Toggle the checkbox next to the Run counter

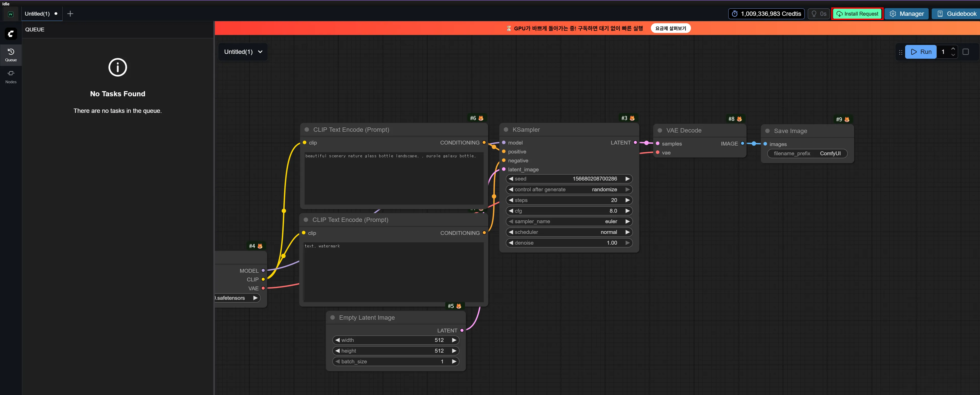pyautogui.click(x=965, y=52)
